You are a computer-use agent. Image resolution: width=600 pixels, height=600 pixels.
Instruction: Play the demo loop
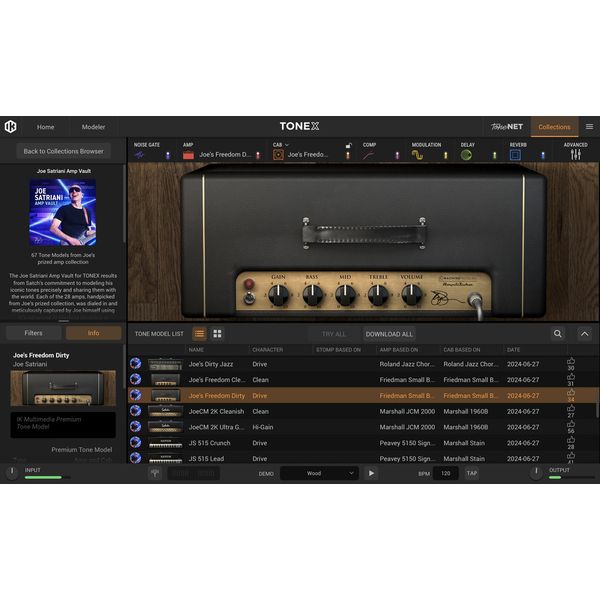click(371, 473)
